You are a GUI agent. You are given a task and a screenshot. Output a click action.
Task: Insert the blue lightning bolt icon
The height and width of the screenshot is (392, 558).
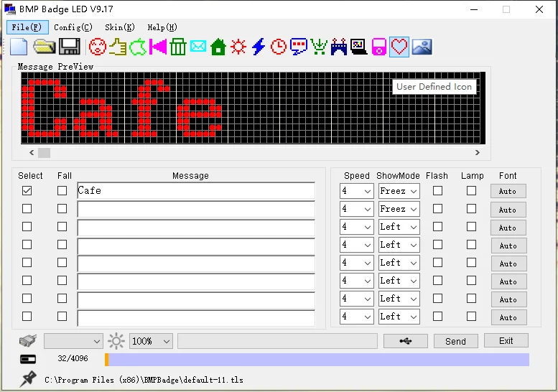click(x=259, y=47)
